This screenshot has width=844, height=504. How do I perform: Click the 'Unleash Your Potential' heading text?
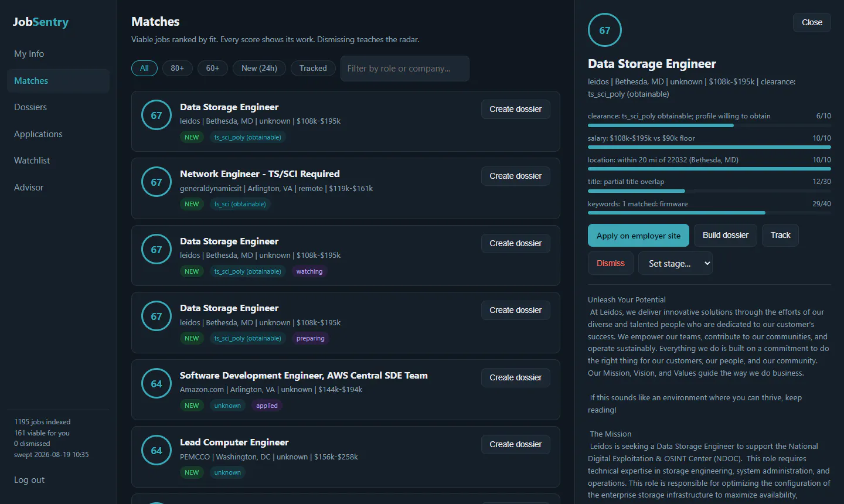[x=627, y=300]
